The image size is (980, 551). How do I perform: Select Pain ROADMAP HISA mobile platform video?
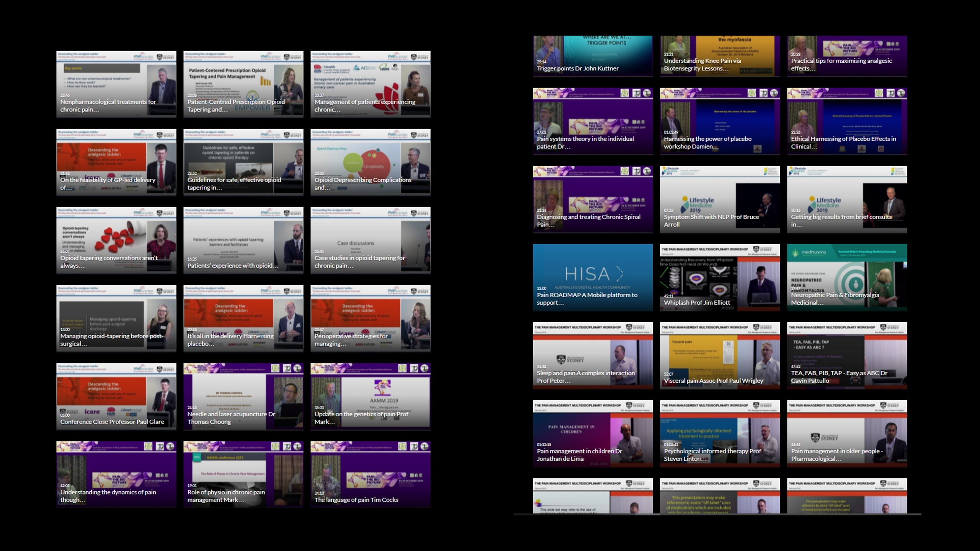coord(593,277)
